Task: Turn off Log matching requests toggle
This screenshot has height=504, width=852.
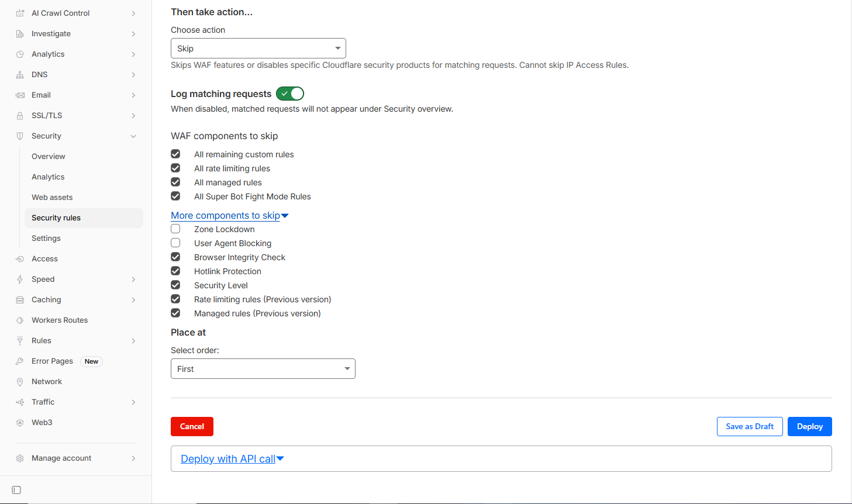Action: 290,94
